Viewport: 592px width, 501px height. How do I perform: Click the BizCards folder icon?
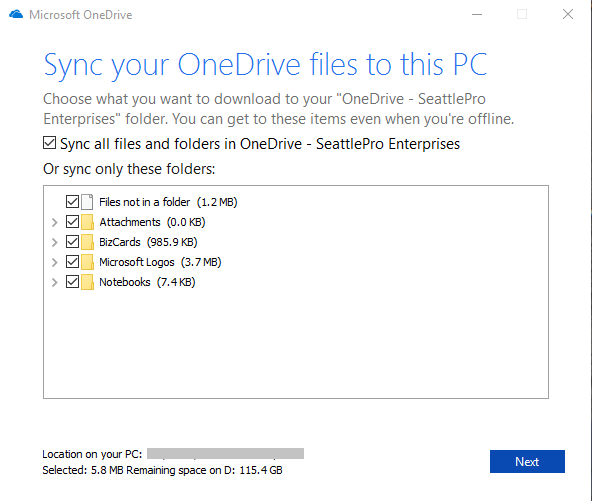tap(87, 242)
